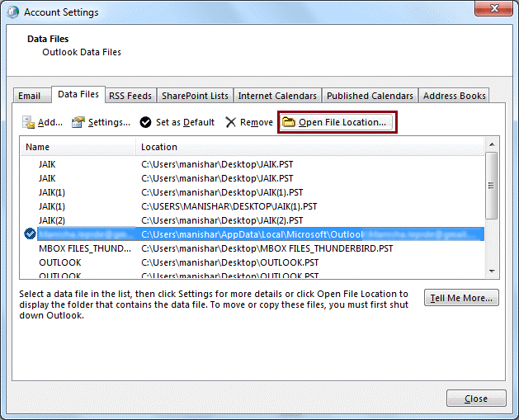Screen dimensions: 519x420
Task: Select the first JAIK row by its name
Action: click(x=47, y=164)
